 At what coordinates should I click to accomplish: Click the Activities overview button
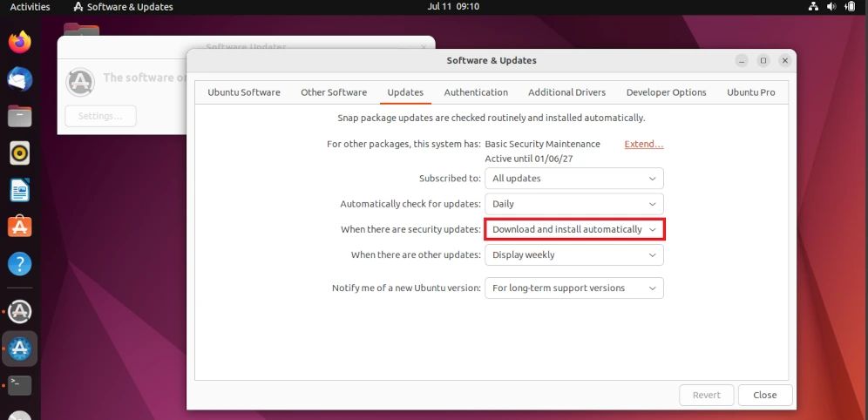[x=30, y=7]
